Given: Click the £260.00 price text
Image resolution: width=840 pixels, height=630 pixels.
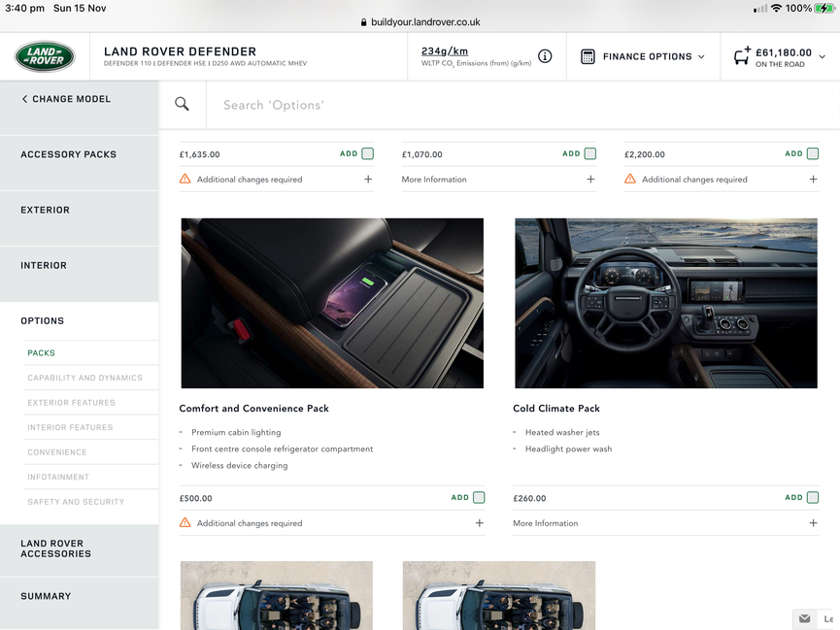Looking at the screenshot, I should 529,498.
